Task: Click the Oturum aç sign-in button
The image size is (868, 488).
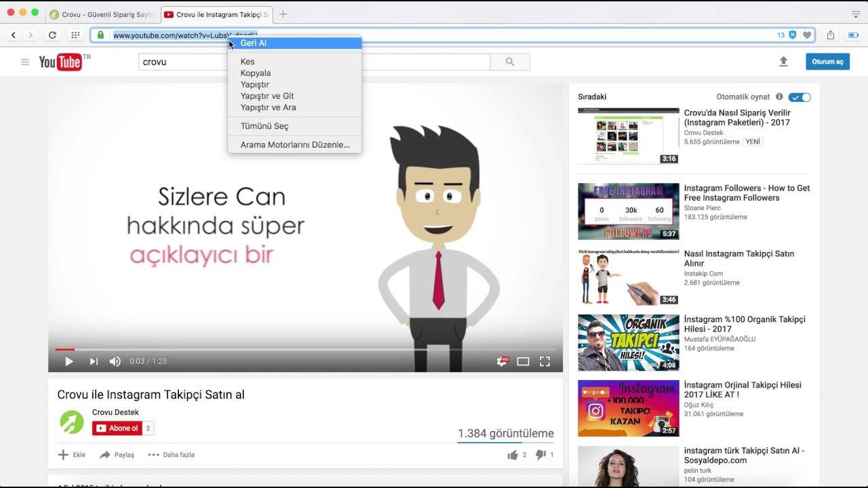Action: tap(827, 62)
